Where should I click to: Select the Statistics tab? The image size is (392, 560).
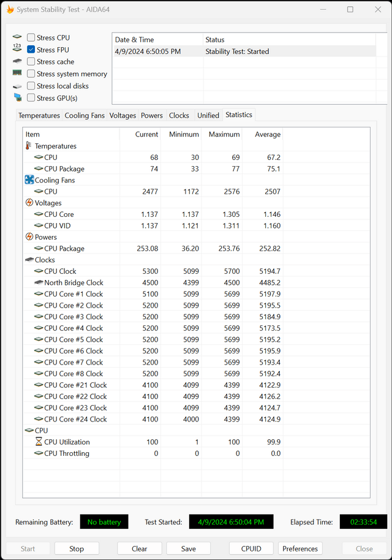(x=239, y=115)
